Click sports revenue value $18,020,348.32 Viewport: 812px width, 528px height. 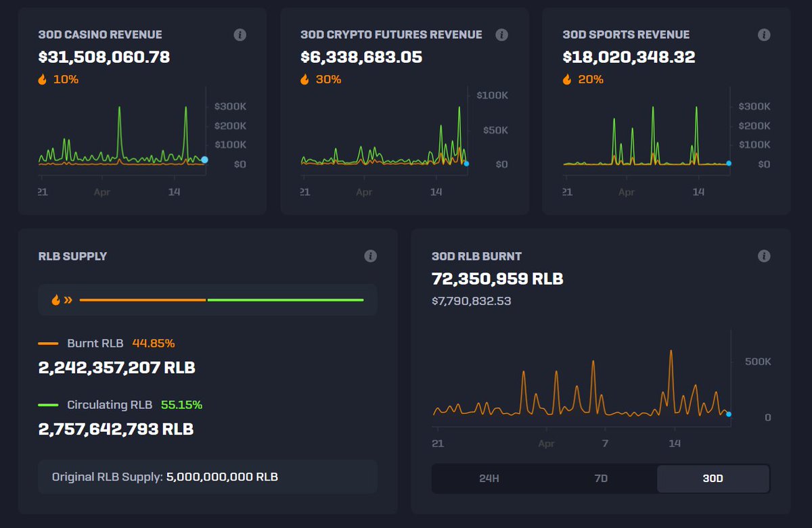tap(629, 57)
